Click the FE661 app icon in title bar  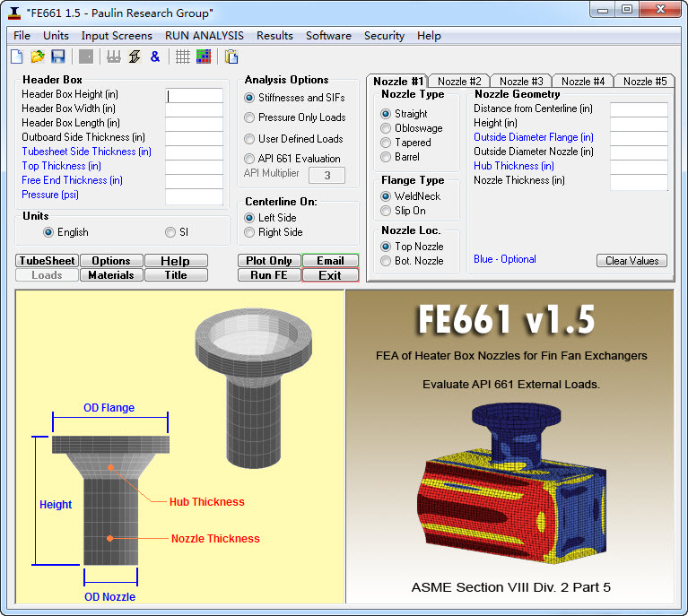tap(14, 13)
